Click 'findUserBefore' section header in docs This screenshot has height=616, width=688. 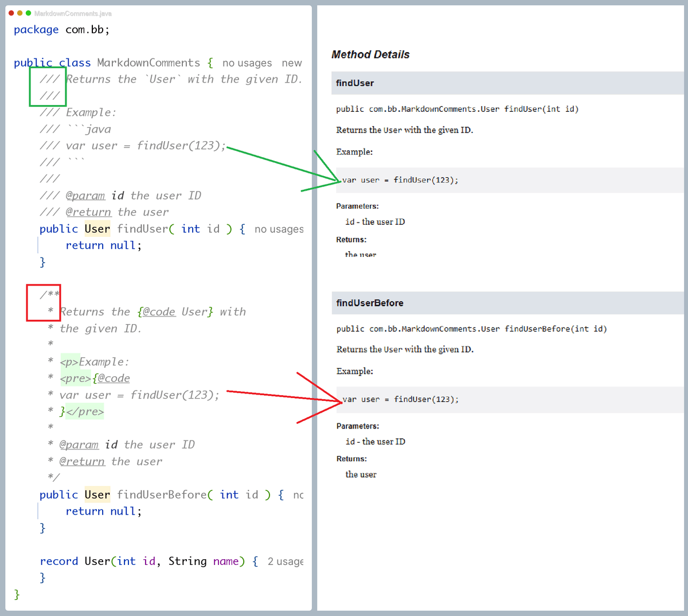(x=507, y=303)
